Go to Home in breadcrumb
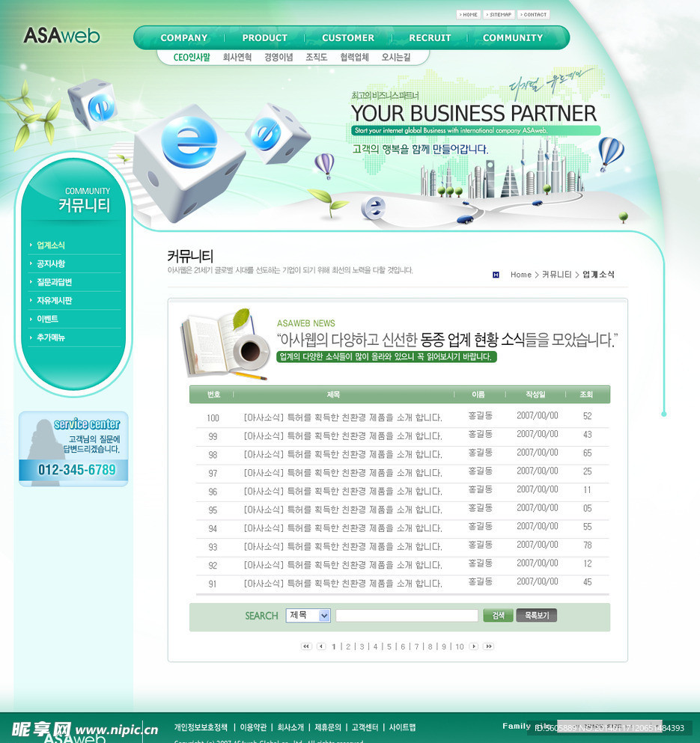The image size is (700, 743). 521,275
